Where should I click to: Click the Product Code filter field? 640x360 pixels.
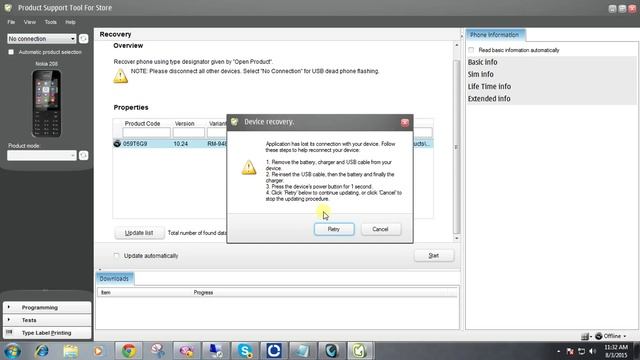[147, 132]
